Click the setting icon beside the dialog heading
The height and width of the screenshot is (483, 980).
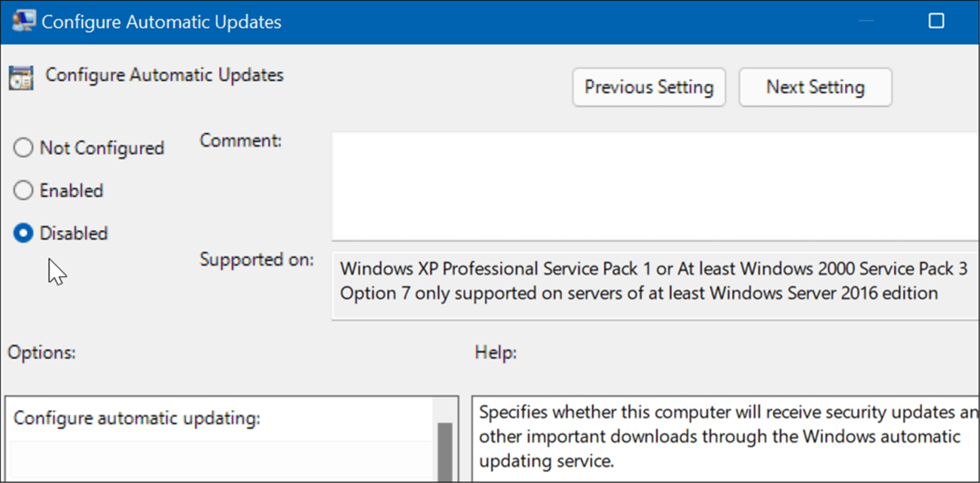click(x=20, y=77)
